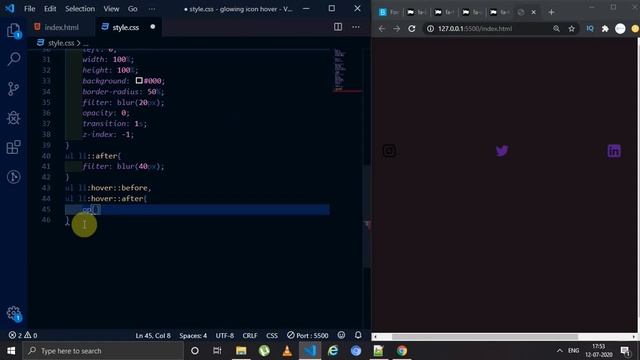Click the VS Code logo in the title bar
640x360 pixels.
tap(10, 8)
